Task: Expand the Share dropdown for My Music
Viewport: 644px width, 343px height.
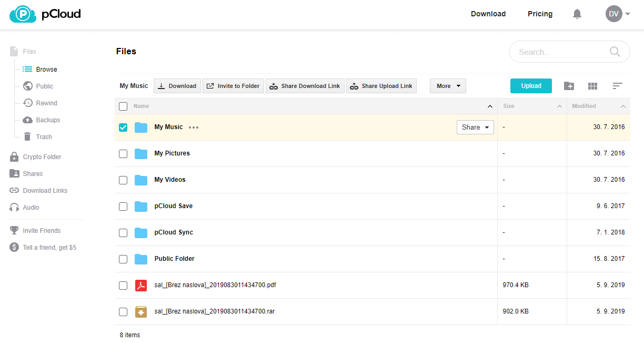Action: click(x=475, y=127)
